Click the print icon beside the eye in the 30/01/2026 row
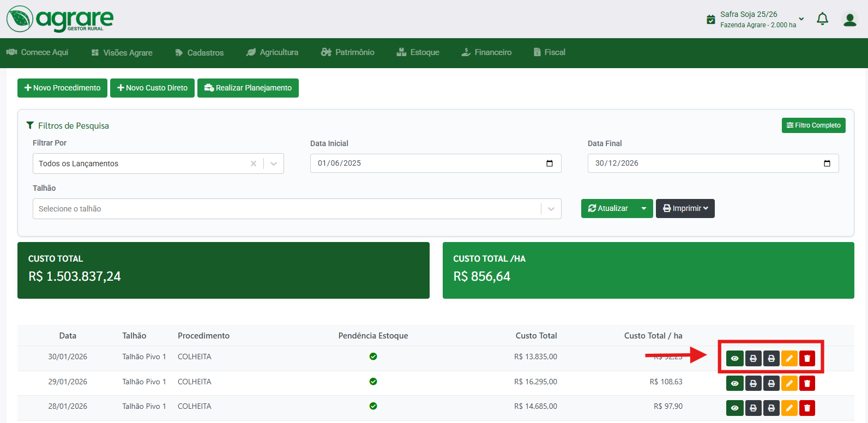This screenshot has width=868, height=423. coord(753,359)
